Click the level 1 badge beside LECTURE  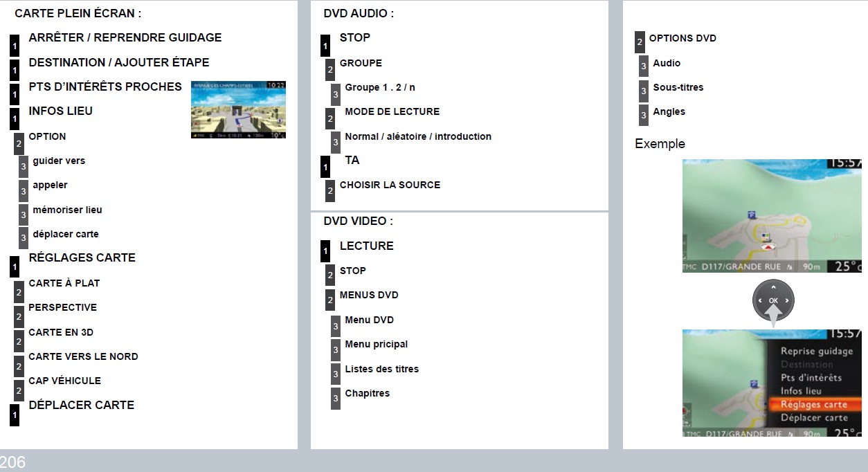325,251
